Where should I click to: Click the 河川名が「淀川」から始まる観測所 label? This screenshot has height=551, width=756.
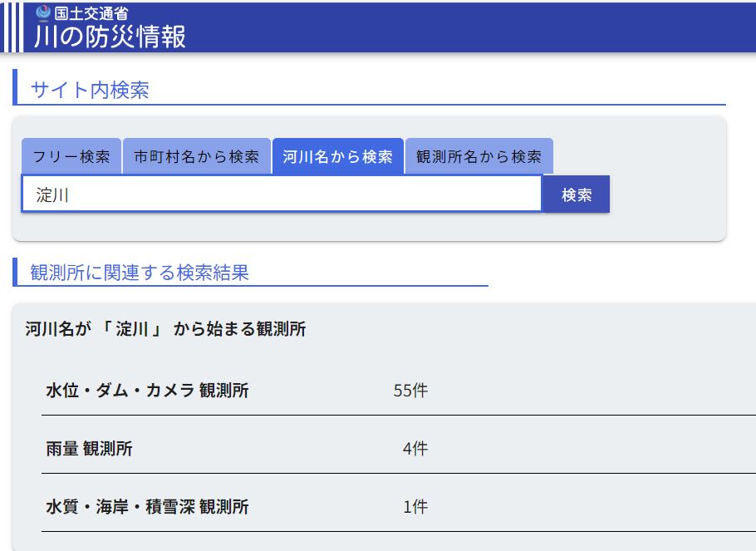tap(165, 329)
